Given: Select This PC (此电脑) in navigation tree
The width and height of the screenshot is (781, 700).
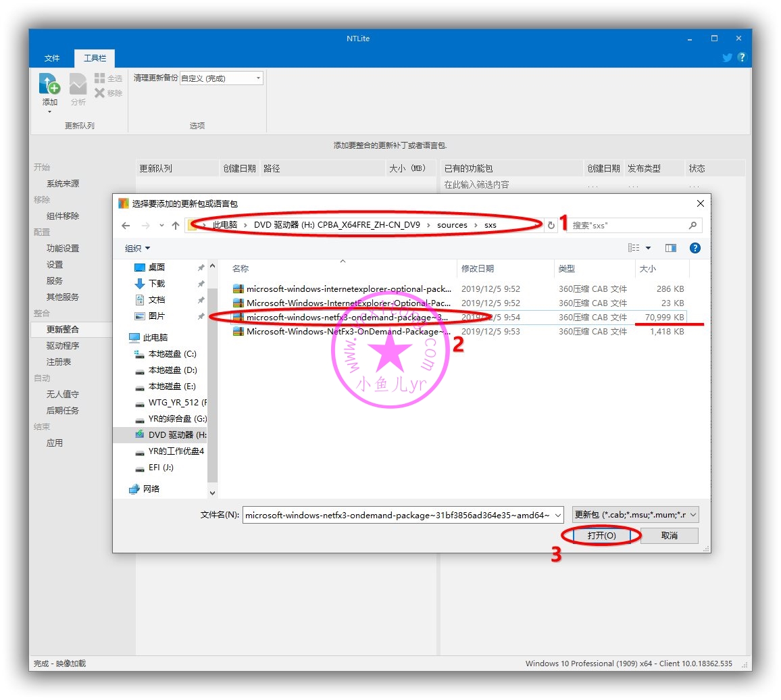Looking at the screenshot, I should point(155,338).
